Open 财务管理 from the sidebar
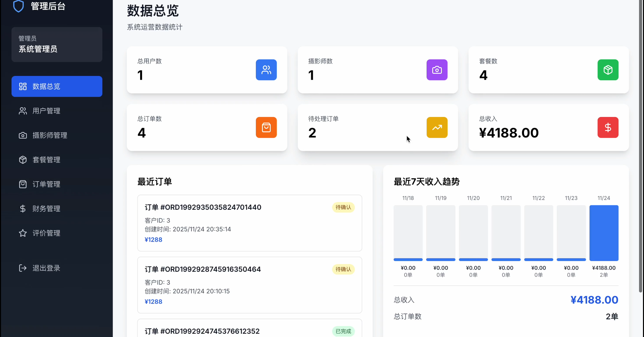Screen dimensions: 644x337 coord(47,208)
